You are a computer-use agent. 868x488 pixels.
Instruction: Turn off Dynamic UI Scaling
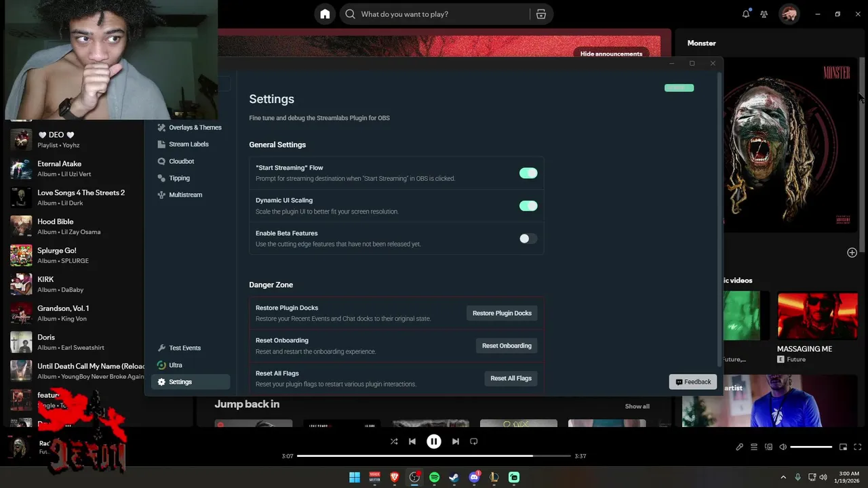point(528,205)
